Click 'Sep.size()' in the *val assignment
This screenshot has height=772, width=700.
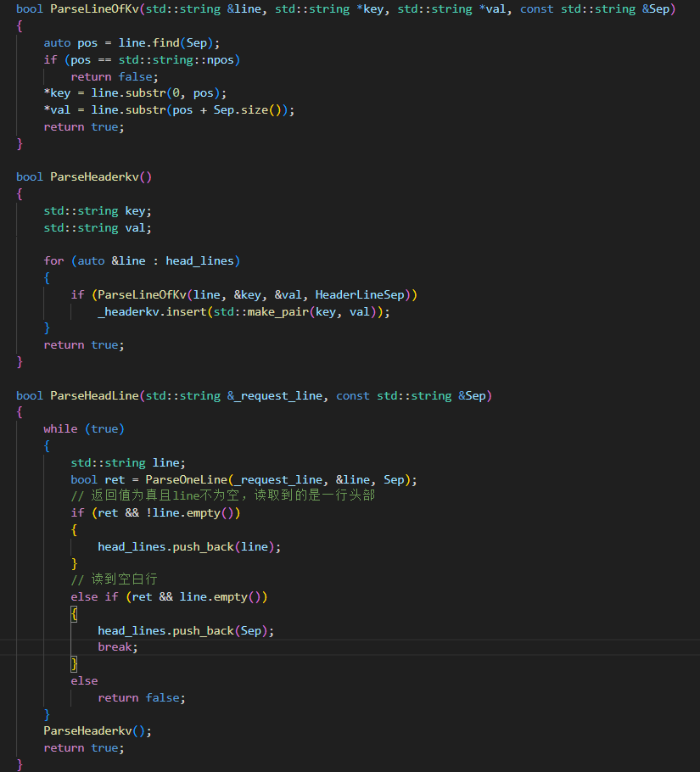click(x=247, y=109)
